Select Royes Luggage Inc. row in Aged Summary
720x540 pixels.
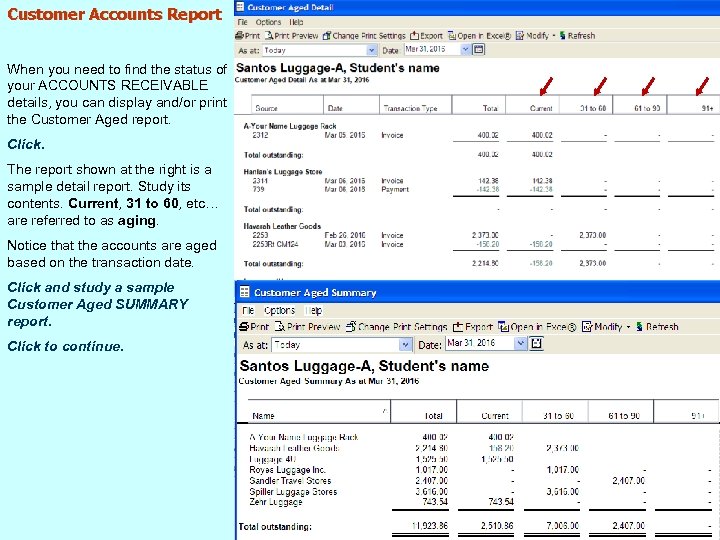[480, 470]
